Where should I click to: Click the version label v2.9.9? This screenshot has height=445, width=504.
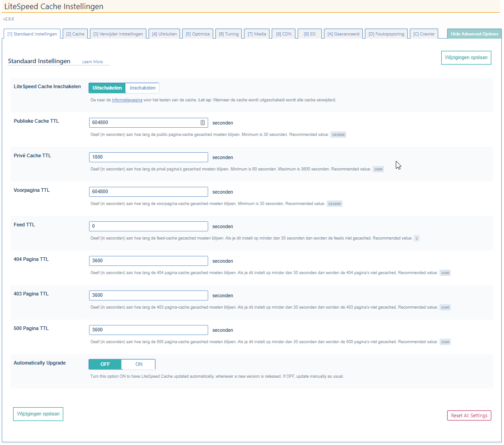pyautogui.click(x=8, y=19)
